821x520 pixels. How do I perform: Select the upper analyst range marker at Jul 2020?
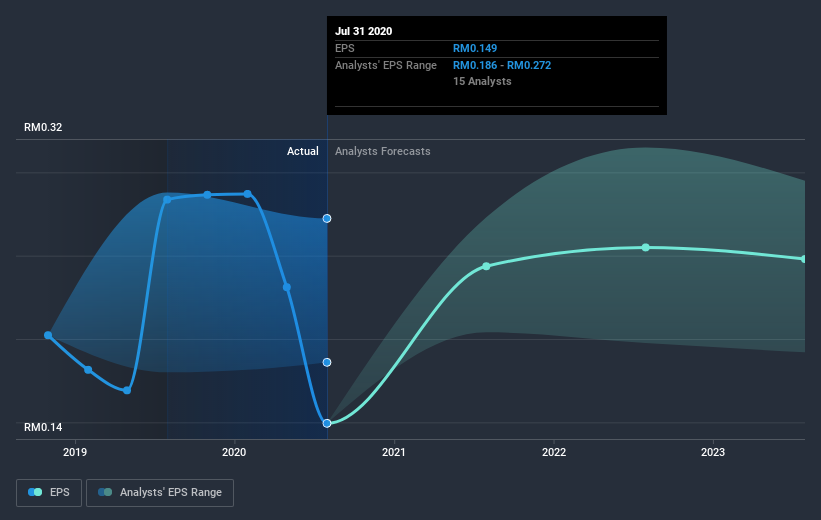(327, 218)
